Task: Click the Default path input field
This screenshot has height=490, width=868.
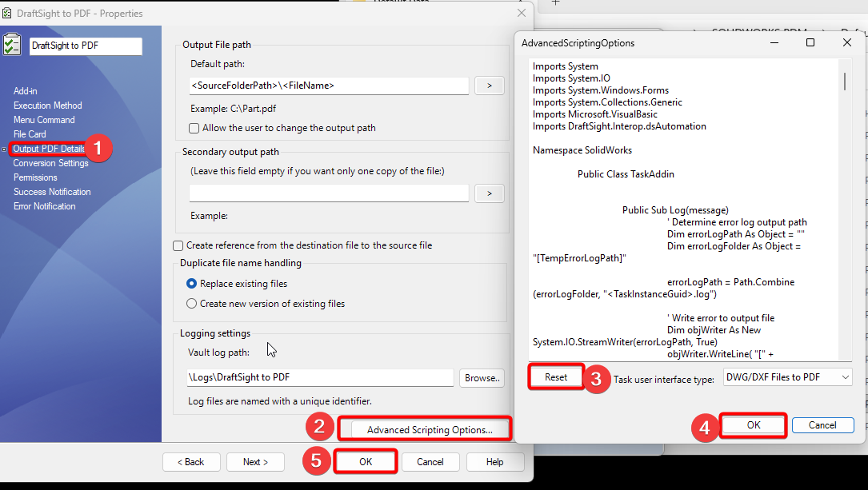Action: 329,86
